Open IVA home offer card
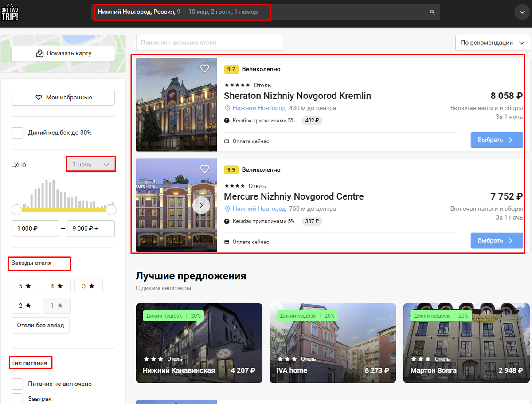532x404 pixels. click(333, 343)
